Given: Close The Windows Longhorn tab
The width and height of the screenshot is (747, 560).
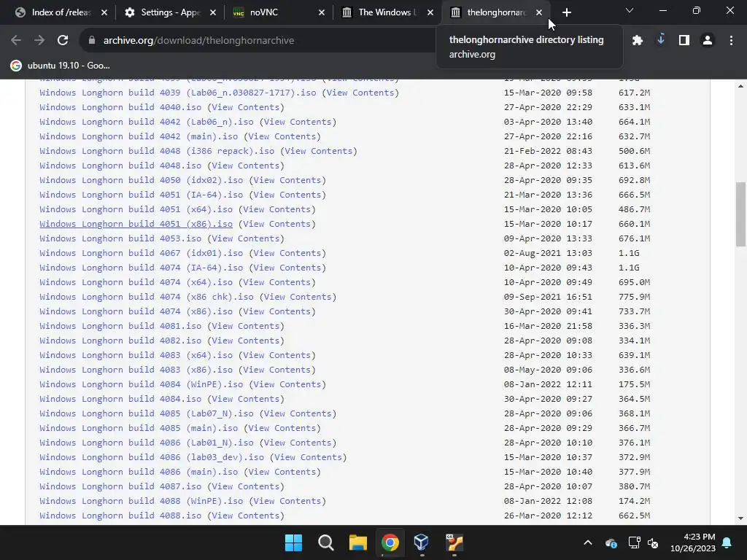Looking at the screenshot, I should tap(430, 12).
